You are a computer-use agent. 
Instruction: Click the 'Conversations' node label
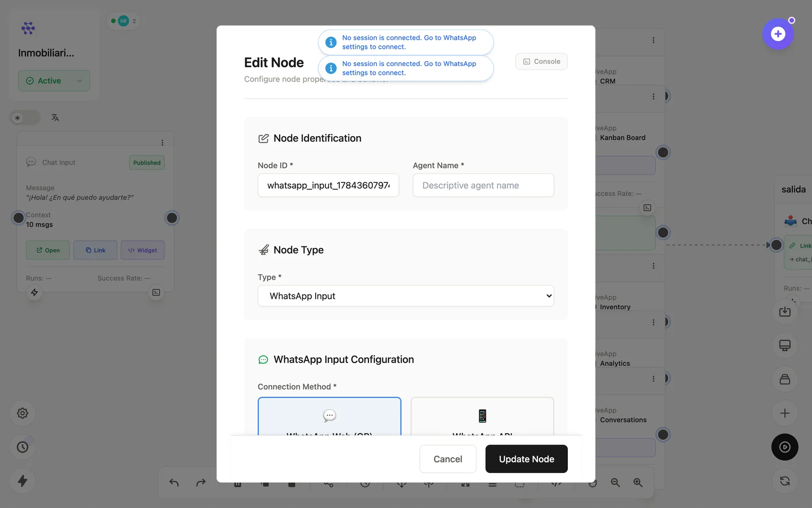tap(623, 420)
